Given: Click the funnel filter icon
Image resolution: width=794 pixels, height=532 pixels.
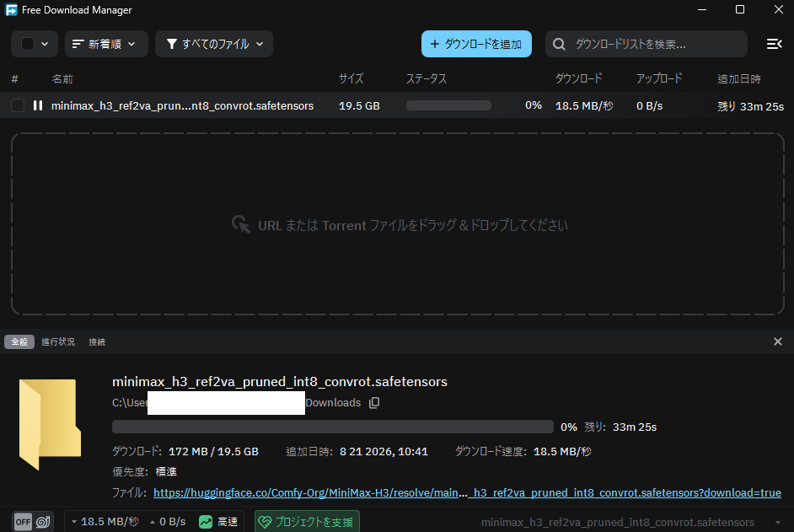Looking at the screenshot, I should tap(172, 44).
